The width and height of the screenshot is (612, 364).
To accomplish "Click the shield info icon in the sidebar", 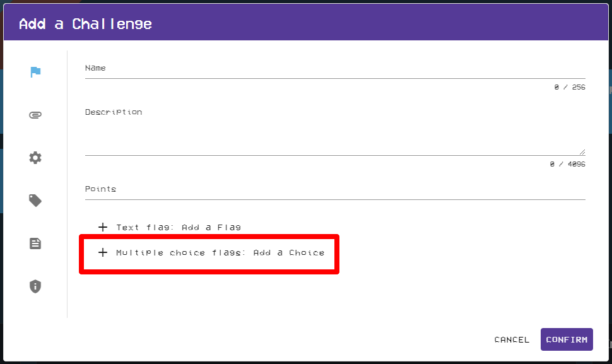I will (x=35, y=286).
